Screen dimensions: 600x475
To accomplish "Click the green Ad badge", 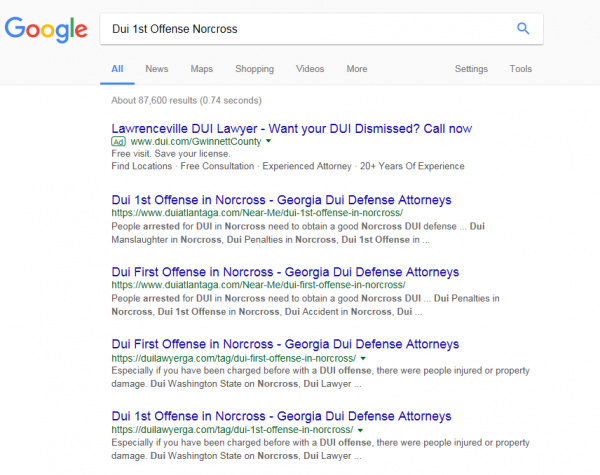I will (x=118, y=142).
